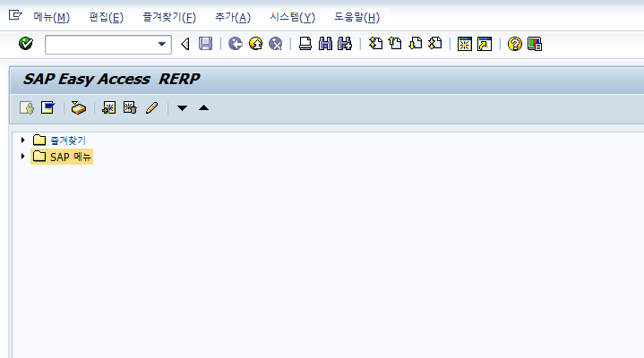Open the 추가(A) menu
The width and height of the screenshot is (644, 358).
point(233,17)
